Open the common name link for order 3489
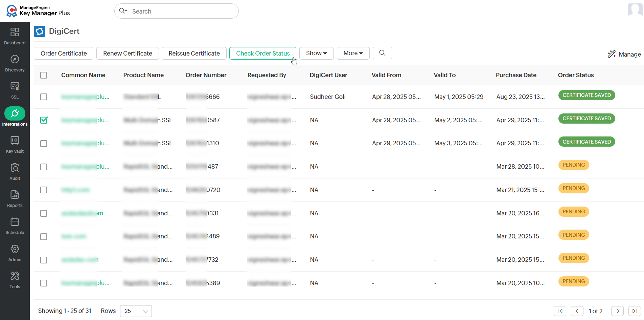Screen dimensions: 644x320 click(x=74, y=236)
